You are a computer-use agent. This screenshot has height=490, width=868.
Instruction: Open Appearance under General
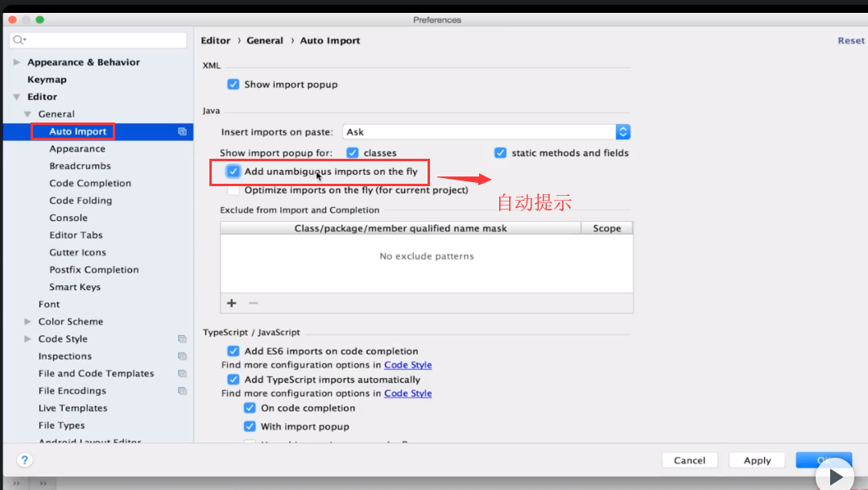(77, 148)
